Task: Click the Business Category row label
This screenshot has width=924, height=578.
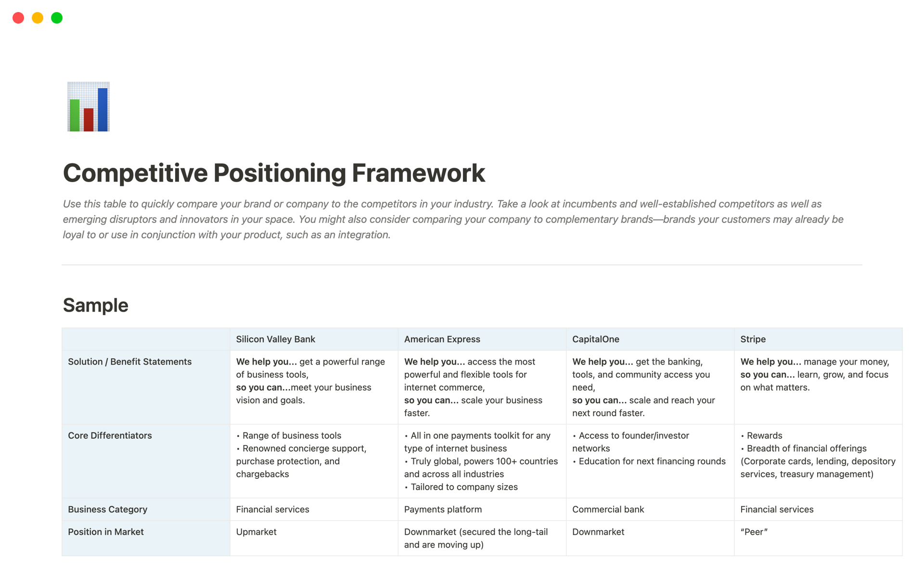Action: click(x=107, y=509)
